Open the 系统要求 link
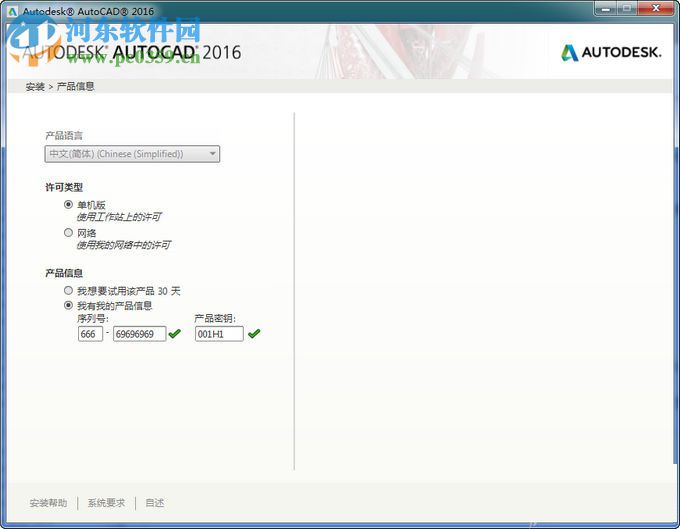The width and height of the screenshot is (680, 529). tap(106, 503)
